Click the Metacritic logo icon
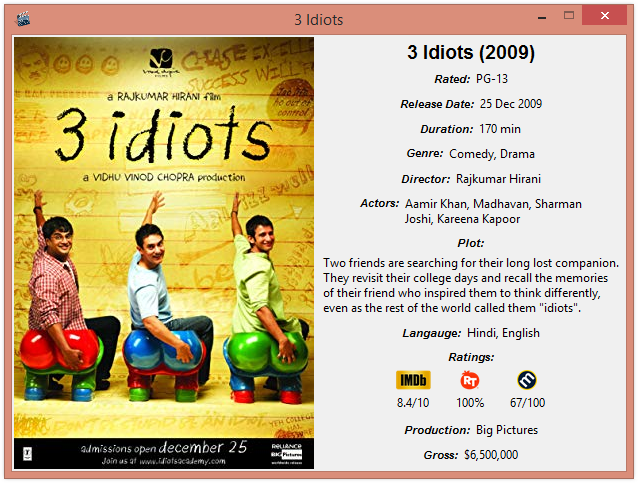This screenshot has width=638, height=483. click(527, 380)
